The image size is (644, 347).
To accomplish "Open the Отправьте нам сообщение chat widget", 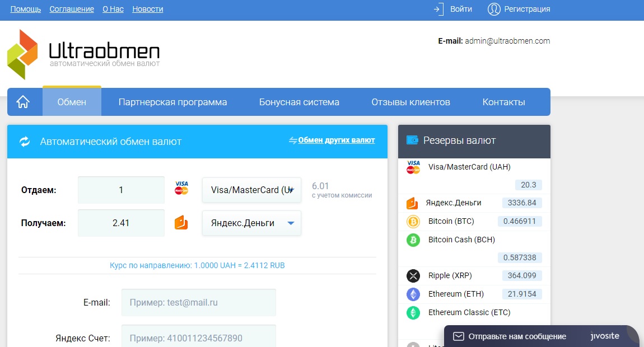I will tap(542, 336).
